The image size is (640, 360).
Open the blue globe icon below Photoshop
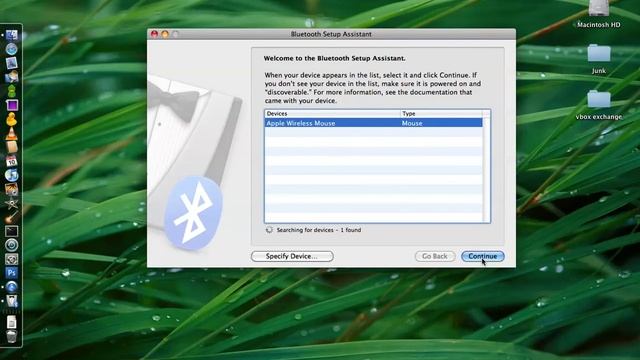click(11, 287)
